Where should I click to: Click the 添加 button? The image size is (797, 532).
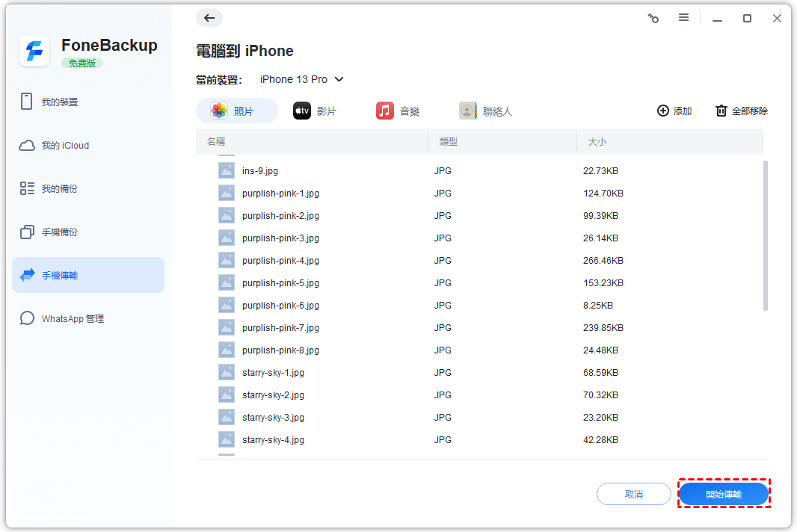point(674,111)
